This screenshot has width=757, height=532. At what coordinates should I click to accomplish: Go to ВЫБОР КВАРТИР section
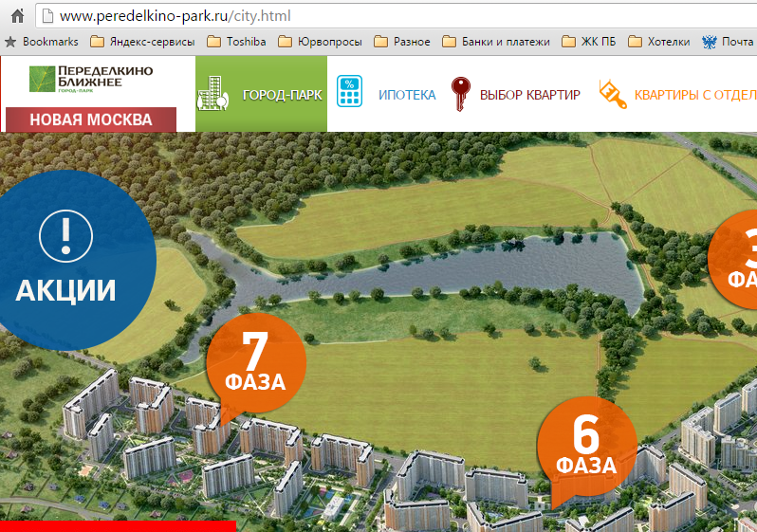[529, 95]
